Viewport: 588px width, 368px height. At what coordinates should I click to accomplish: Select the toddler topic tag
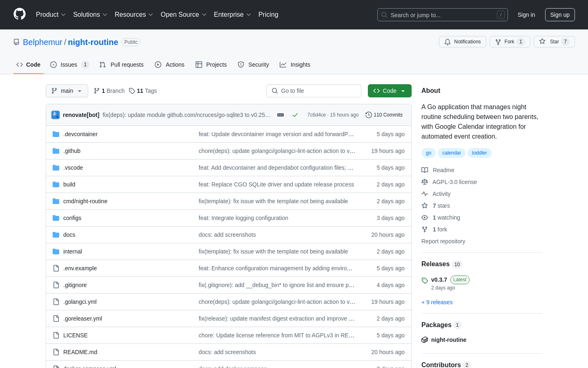[479, 153]
